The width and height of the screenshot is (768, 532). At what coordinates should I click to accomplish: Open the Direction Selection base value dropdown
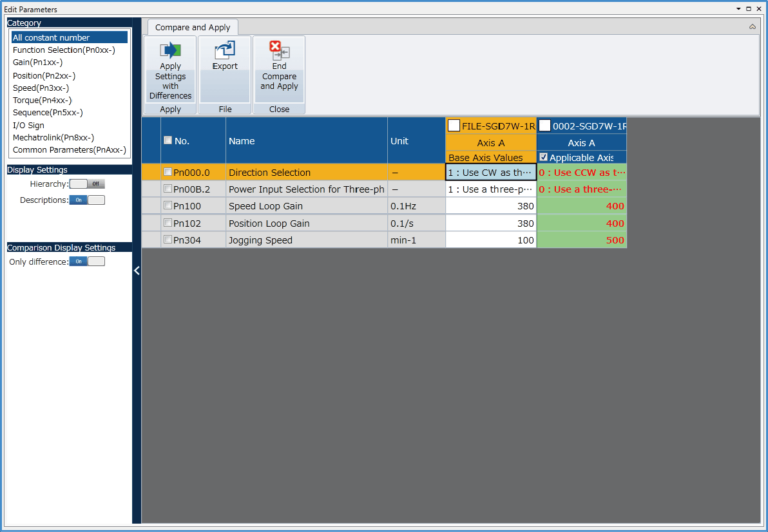click(490, 173)
